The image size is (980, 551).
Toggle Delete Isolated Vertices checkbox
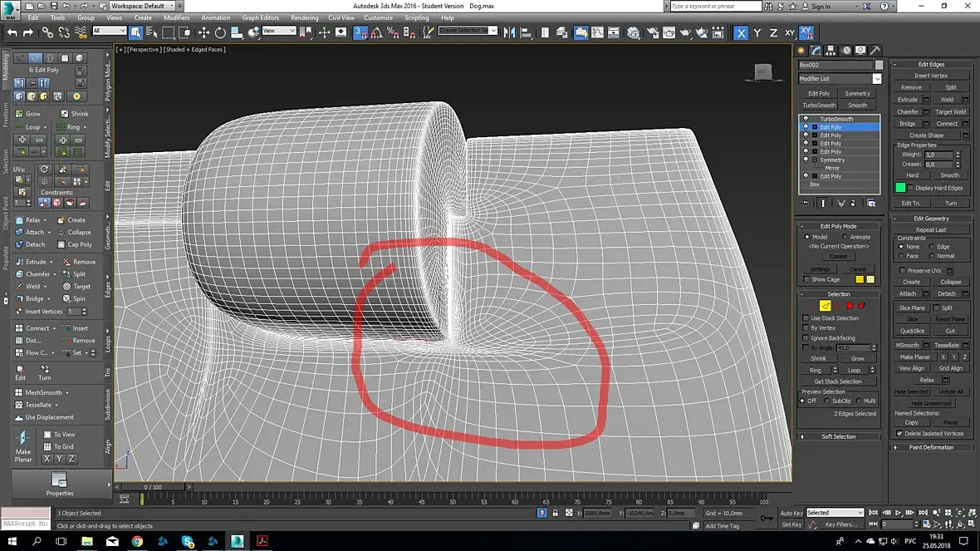tap(899, 434)
